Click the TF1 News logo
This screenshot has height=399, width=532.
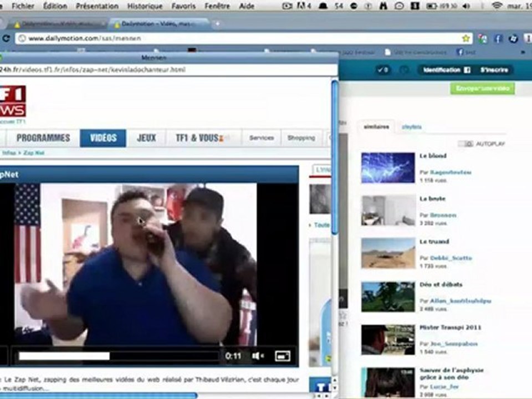[13, 101]
